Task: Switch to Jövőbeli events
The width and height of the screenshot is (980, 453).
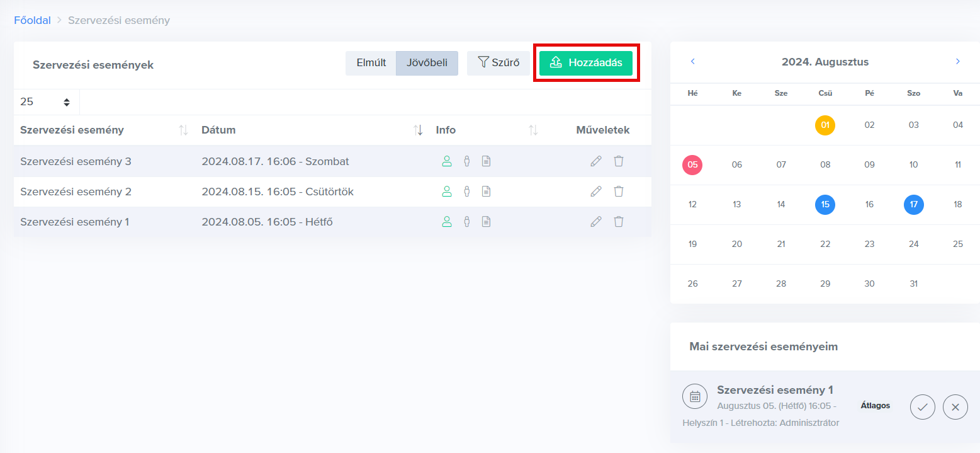Action: point(427,63)
